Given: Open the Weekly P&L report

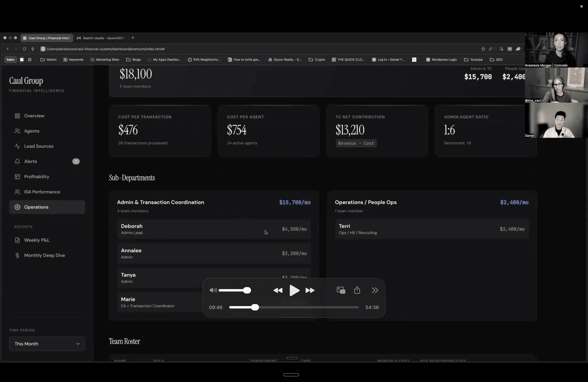Looking at the screenshot, I should click(37, 240).
